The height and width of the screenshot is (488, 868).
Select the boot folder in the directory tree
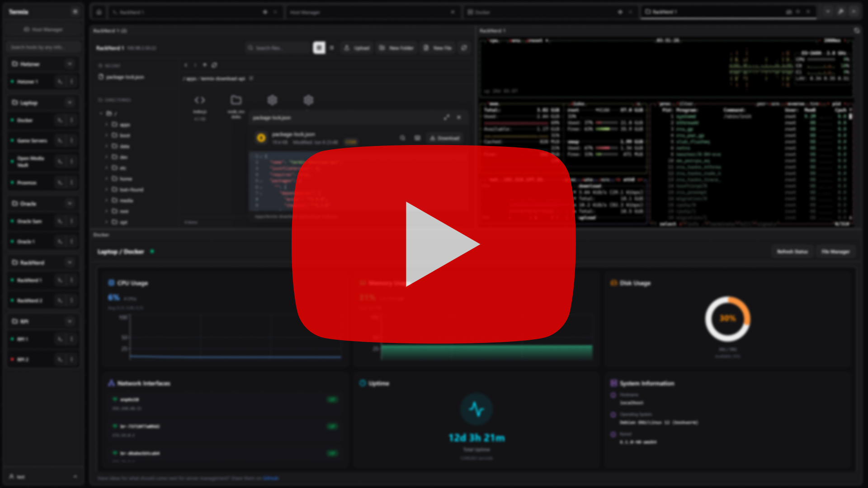point(121,136)
